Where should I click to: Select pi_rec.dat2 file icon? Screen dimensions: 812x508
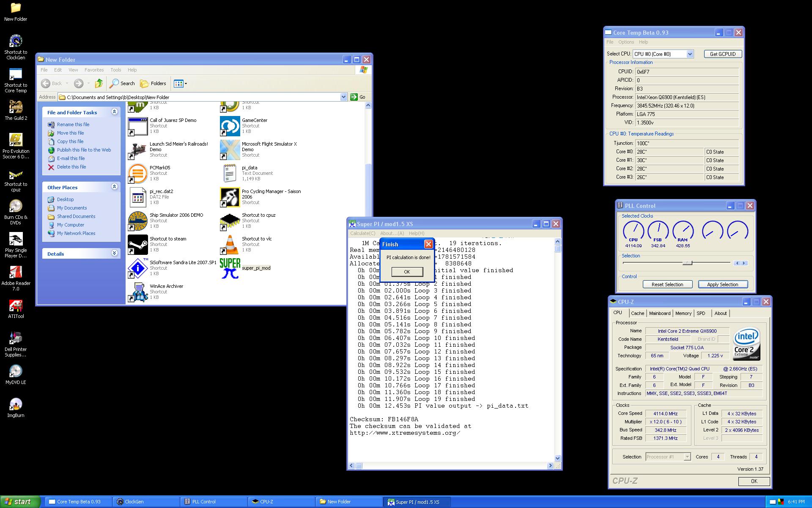pyautogui.click(x=137, y=197)
